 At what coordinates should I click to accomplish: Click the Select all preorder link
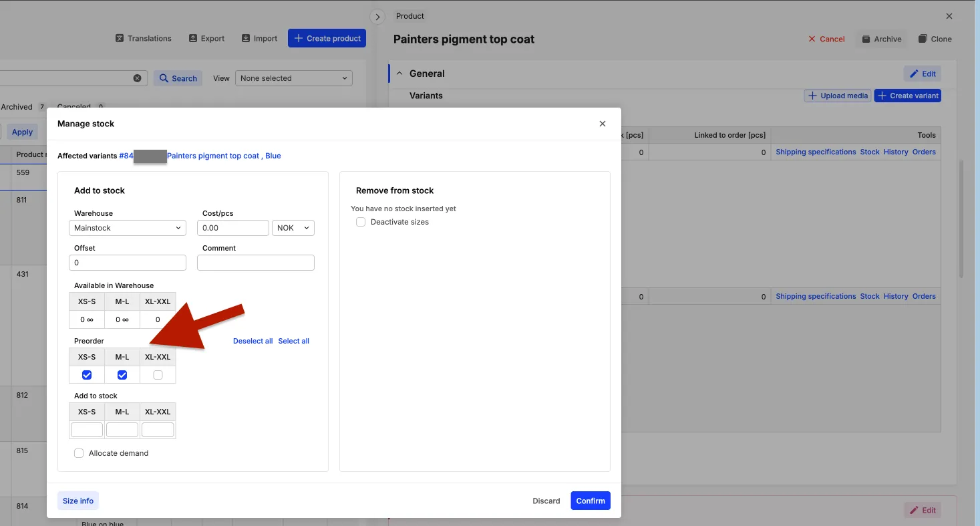(293, 341)
